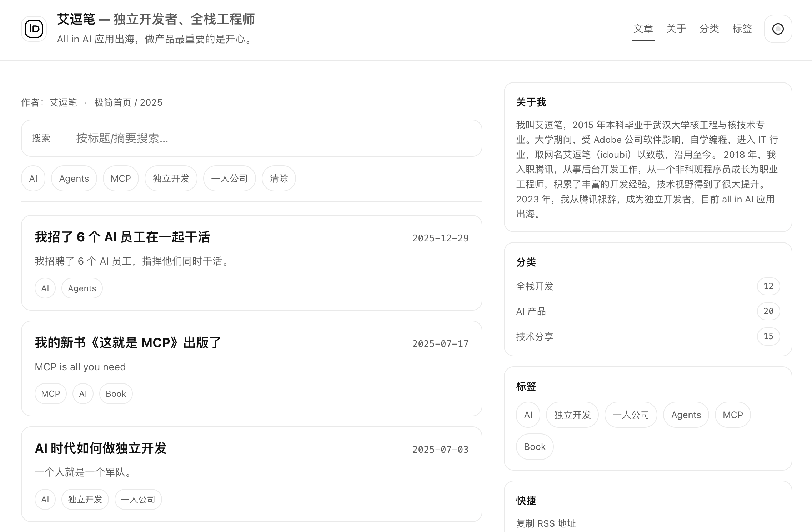
Task: Toggle the dark mode theme button
Action: pos(778,29)
